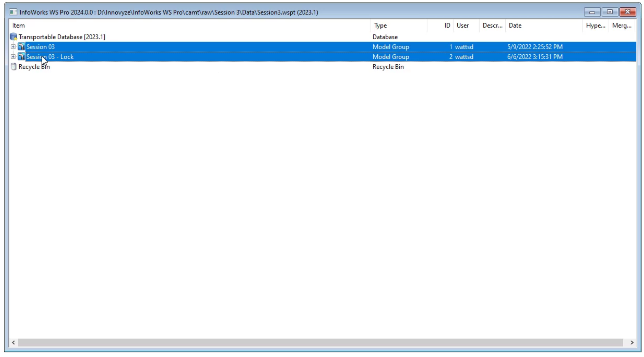This screenshot has width=644, height=357.
Task: Click the Session 03 model group icon
Action: (21, 47)
